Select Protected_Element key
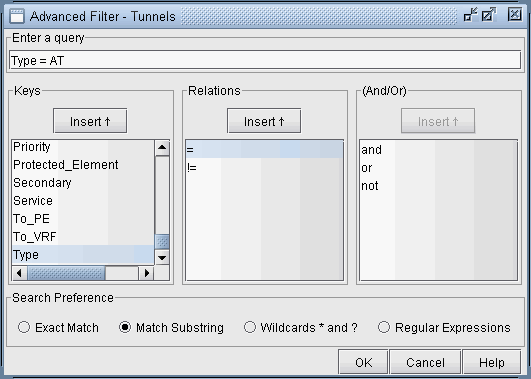 pyautogui.click(x=83, y=165)
